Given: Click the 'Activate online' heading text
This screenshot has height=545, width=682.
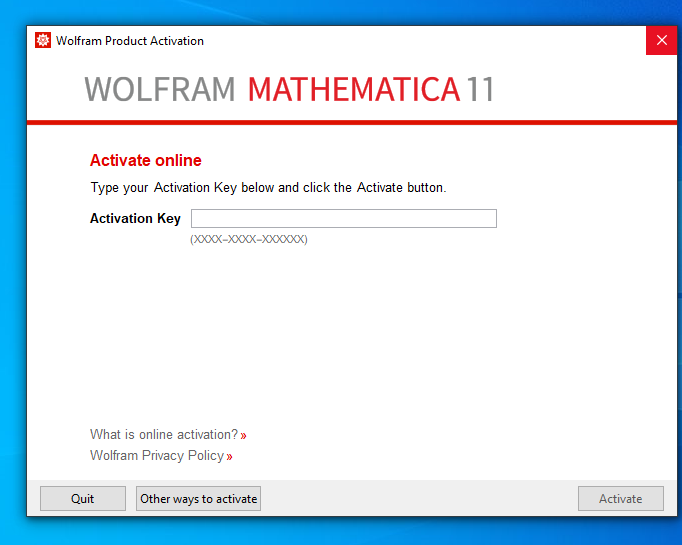Looking at the screenshot, I should 146,160.
